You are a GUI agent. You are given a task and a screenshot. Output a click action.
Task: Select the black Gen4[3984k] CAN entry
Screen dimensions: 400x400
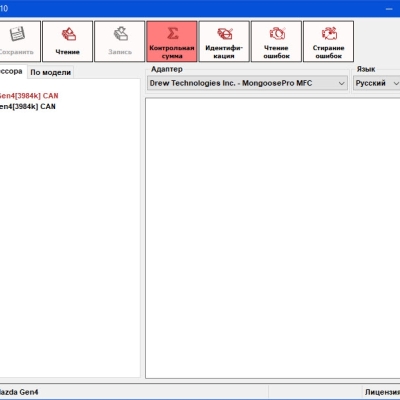[x=28, y=107]
